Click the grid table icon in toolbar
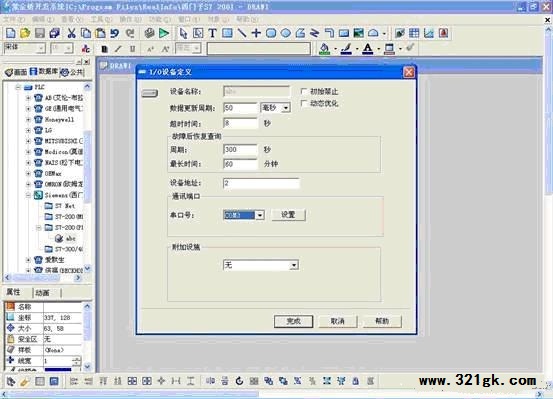Screen dimensions: 553x399 [x=414, y=33]
